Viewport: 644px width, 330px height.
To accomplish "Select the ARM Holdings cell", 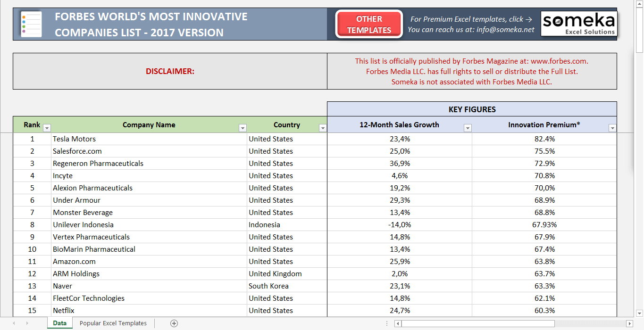I will 149,274.
